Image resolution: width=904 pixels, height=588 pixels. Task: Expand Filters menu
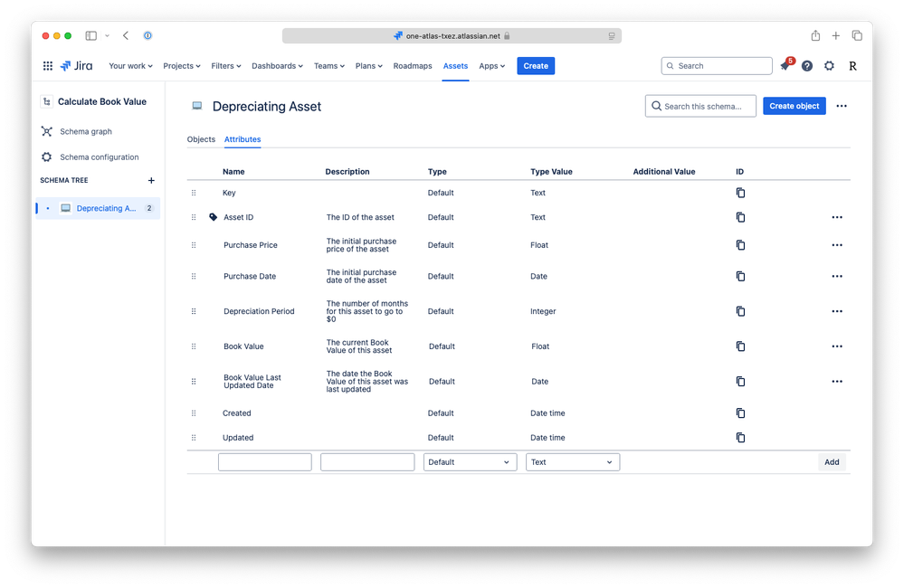point(226,66)
